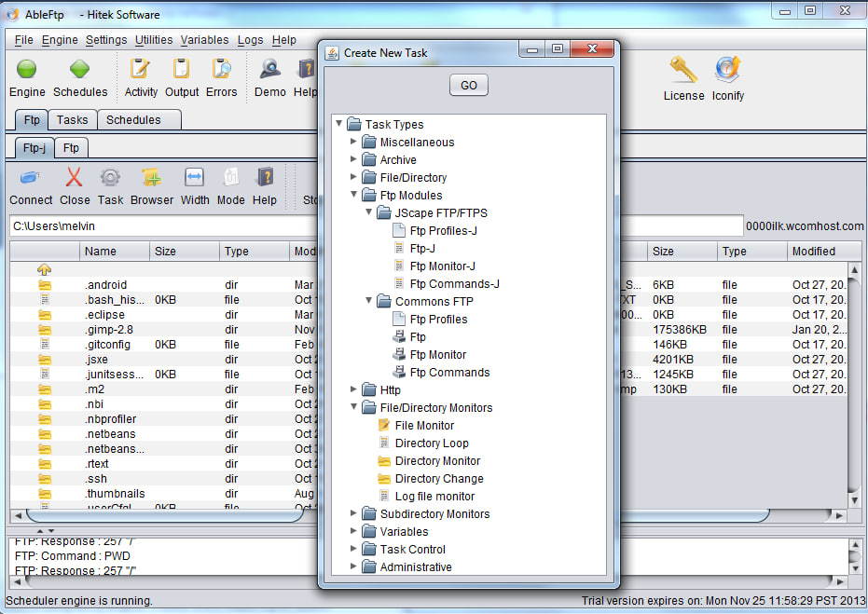Open the File menu
Screen dimensions: 868x614
point(24,40)
